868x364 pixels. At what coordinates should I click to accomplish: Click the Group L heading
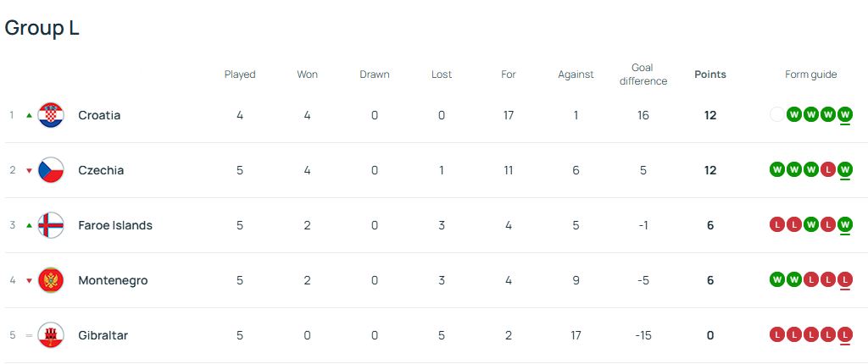(x=42, y=28)
